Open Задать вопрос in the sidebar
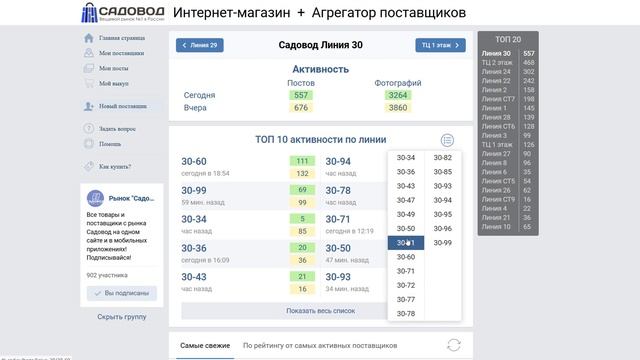This screenshot has width=640, height=360. pyautogui.click(x=117, y=129)
